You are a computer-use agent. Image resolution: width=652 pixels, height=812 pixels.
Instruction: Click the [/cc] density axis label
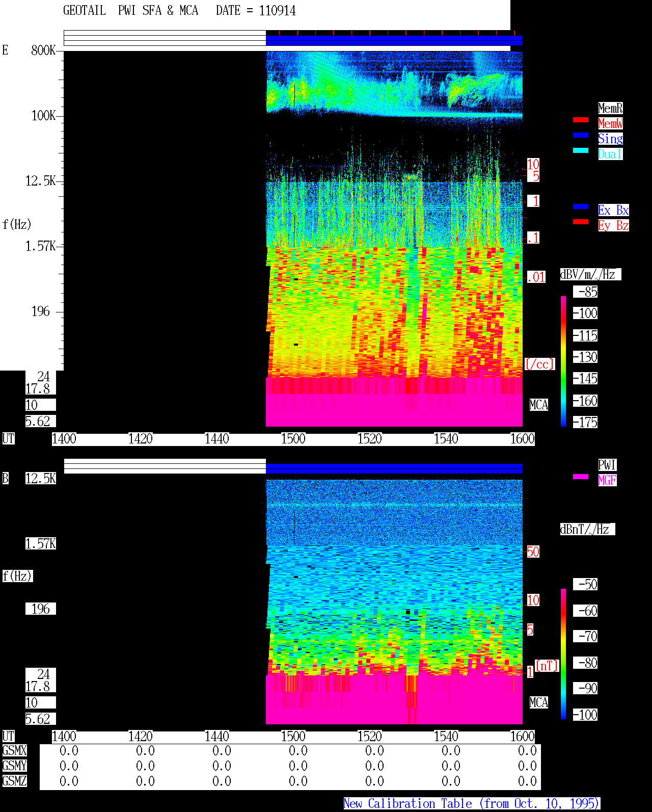(x=539, y=364)
